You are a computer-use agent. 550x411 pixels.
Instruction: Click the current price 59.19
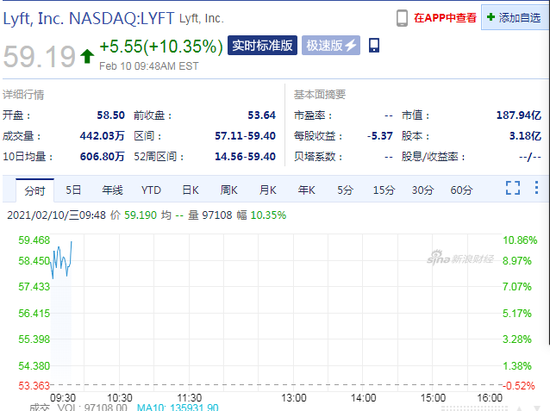pos(39,56)
